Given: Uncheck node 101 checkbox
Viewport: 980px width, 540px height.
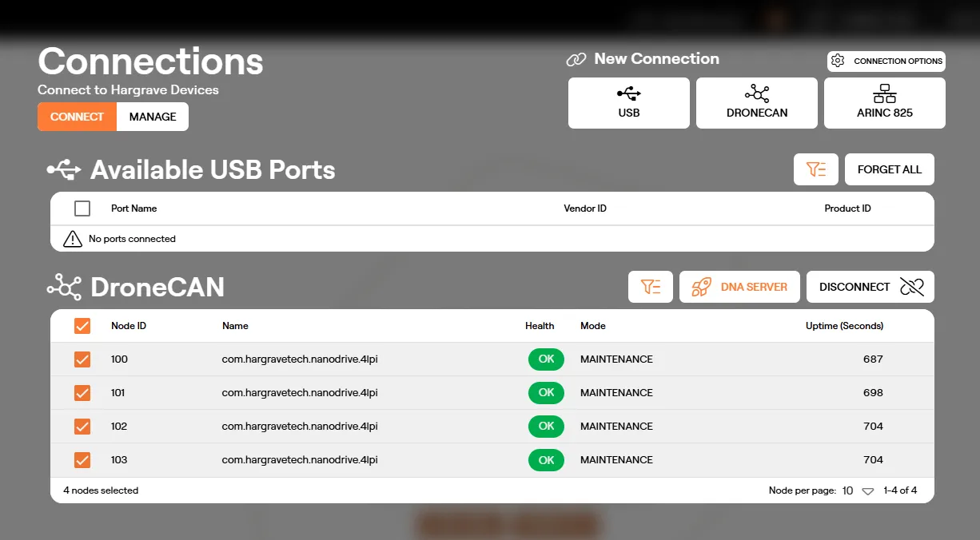Looking at the screenshot, I should coord(82,393).
